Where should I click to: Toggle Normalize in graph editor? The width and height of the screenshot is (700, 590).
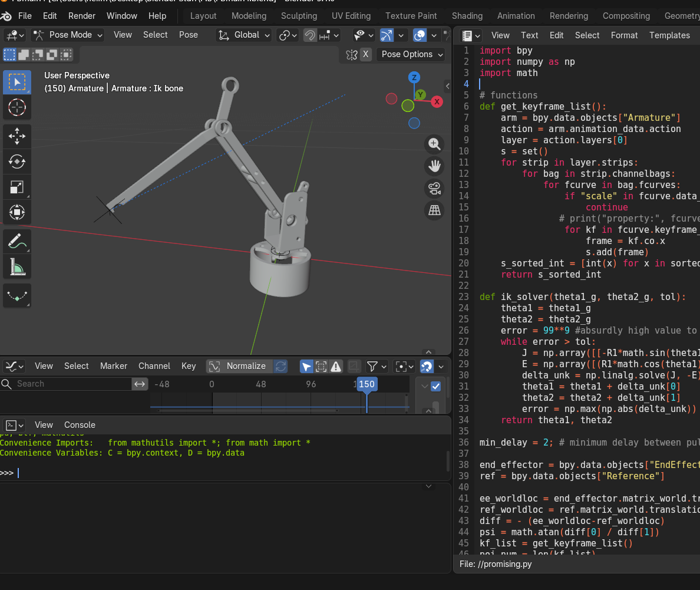coord(239,366)
